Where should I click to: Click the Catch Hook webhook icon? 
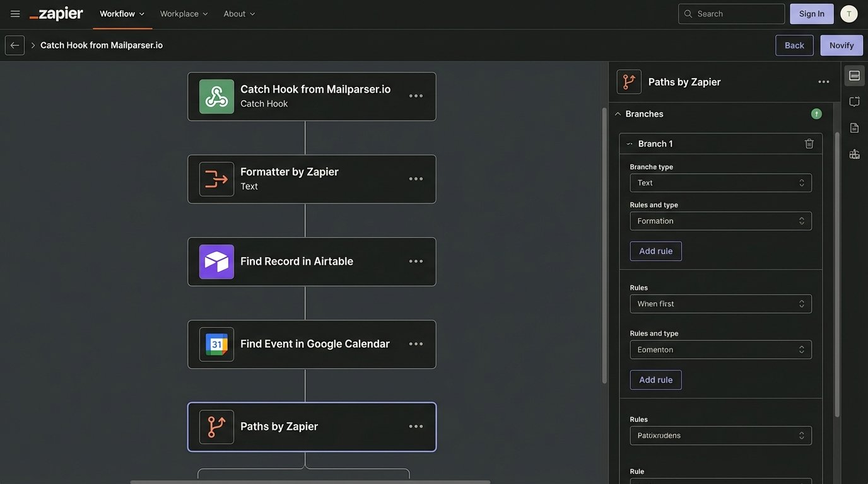tap(216, 97)
